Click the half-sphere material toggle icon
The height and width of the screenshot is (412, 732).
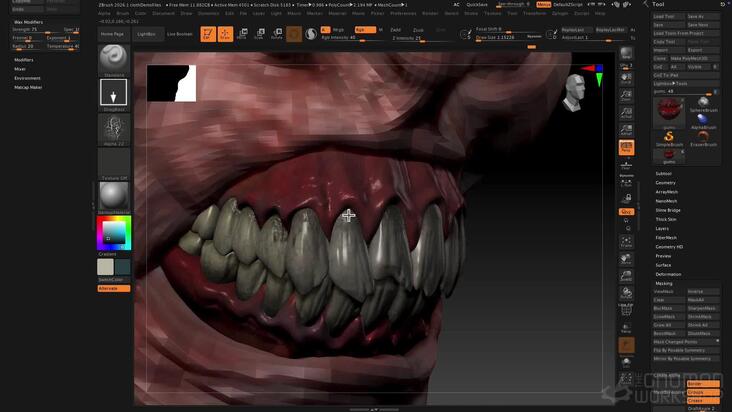click(x=311, y=34)
